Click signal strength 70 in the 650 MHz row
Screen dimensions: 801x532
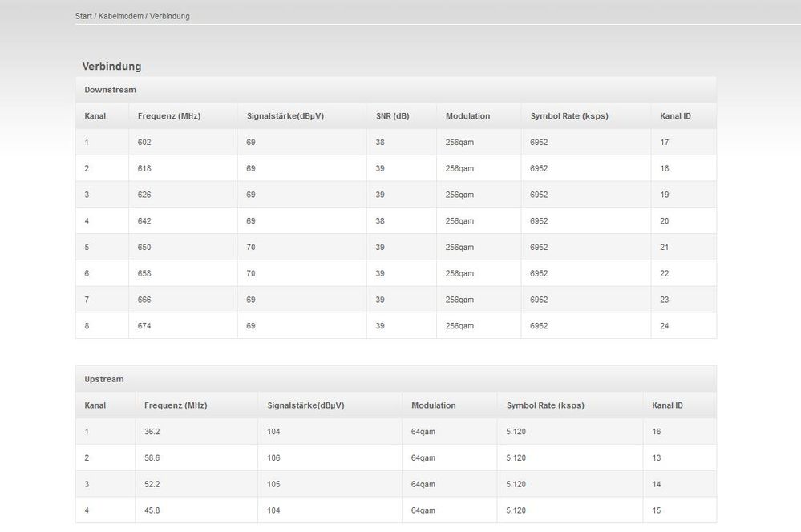click(x=251, y=247)
